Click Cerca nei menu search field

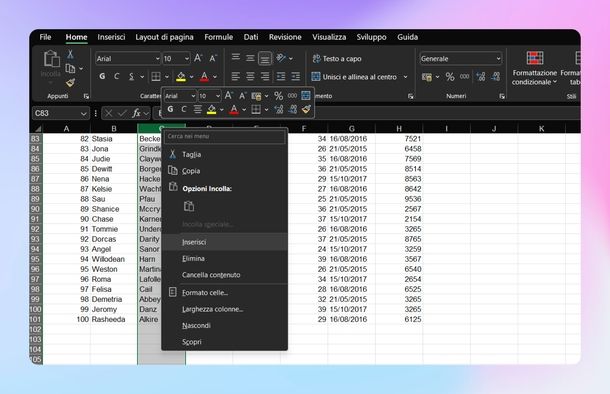tap(224, 137)
